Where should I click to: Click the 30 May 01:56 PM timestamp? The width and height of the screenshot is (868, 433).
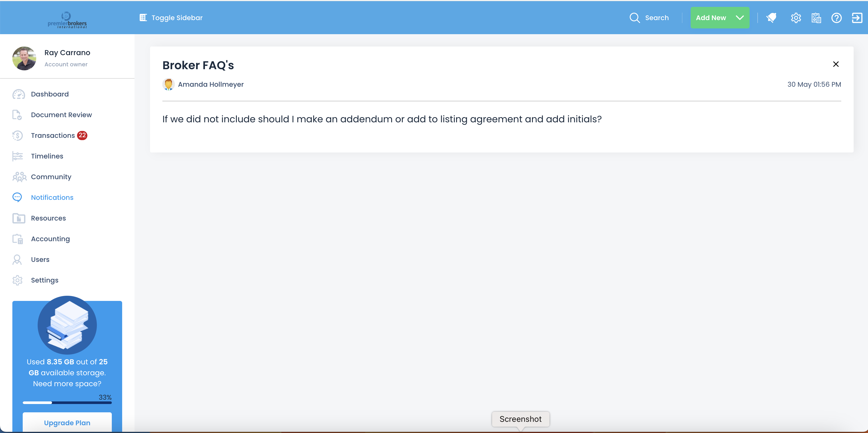[x=814, y=84]
